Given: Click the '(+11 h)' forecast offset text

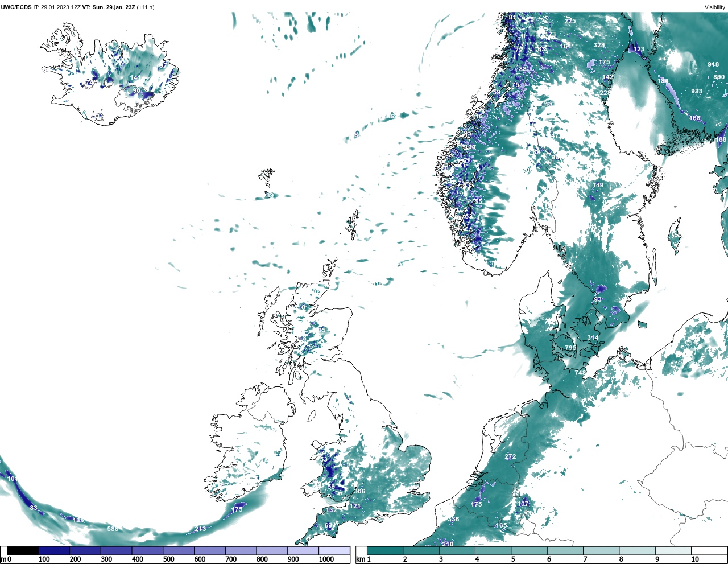Looking at the screenshot, I should click(x=145, y=7).
